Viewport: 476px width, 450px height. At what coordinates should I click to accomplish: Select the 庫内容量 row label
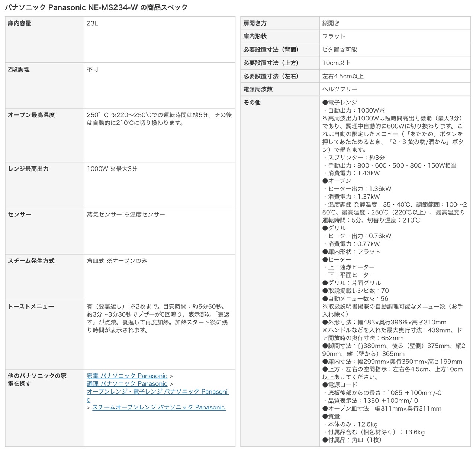point(20,23)
